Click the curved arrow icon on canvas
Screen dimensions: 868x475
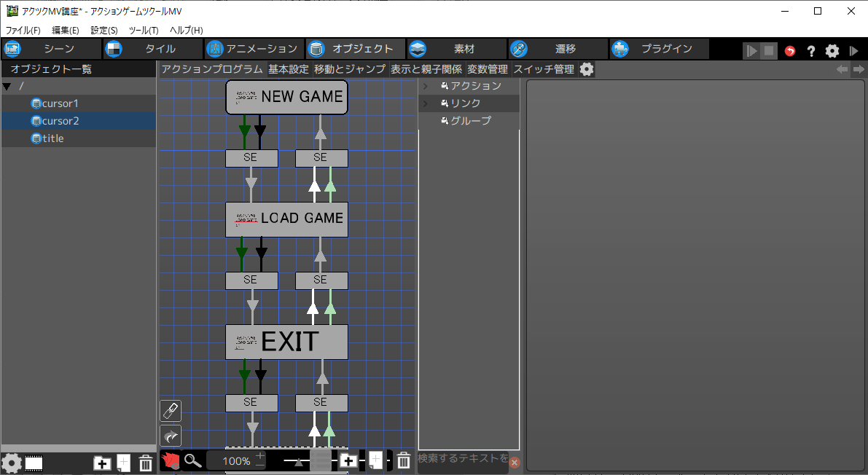170,436
